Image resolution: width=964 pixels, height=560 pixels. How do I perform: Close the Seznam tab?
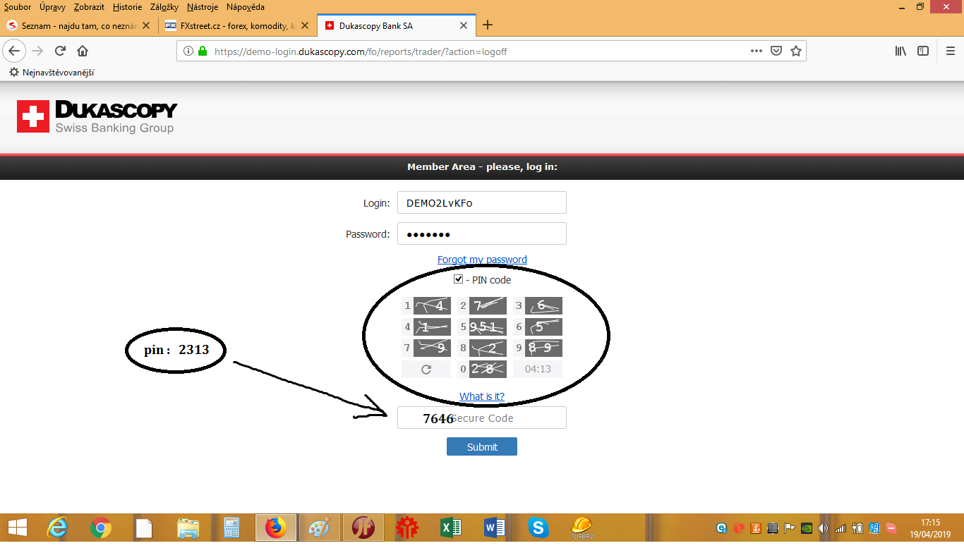click(x=146, y=25)
